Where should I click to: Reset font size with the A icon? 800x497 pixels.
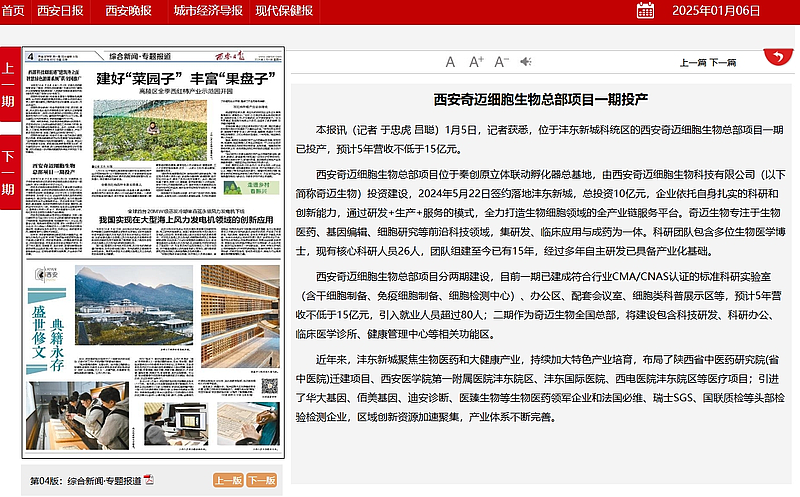coord(450,62)
